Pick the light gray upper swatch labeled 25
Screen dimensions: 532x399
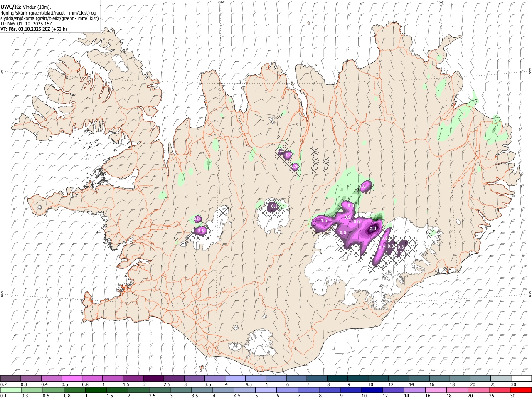(x=500, y=379)
